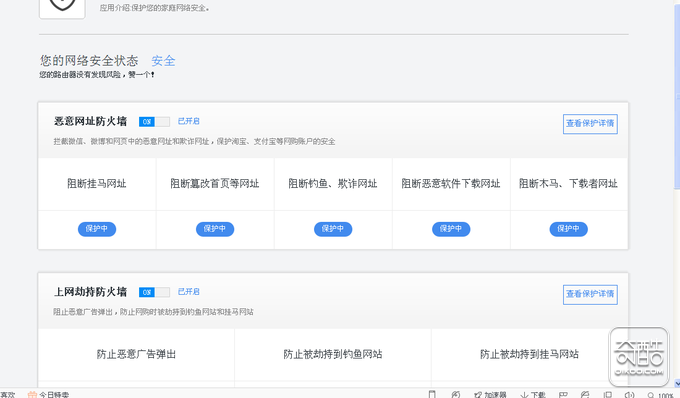
Task: Select the 防止恶意广告弹出 cell label
Action: (x=136, y=354)
